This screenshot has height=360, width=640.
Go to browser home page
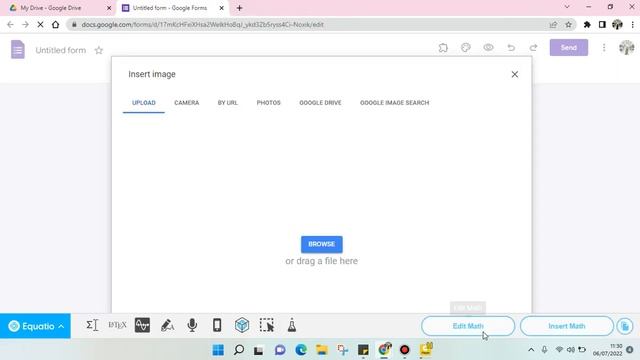56,24
